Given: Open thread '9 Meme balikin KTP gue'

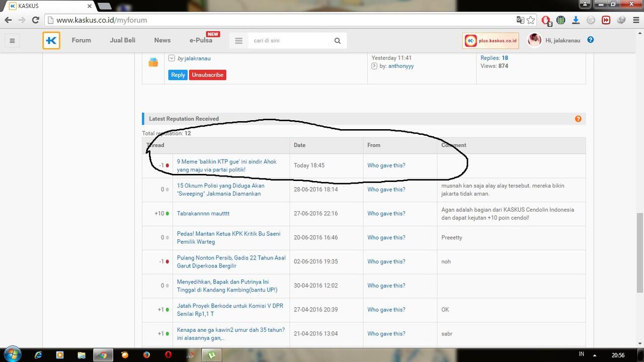Looking at the screenshot, I should click(226, 165).
